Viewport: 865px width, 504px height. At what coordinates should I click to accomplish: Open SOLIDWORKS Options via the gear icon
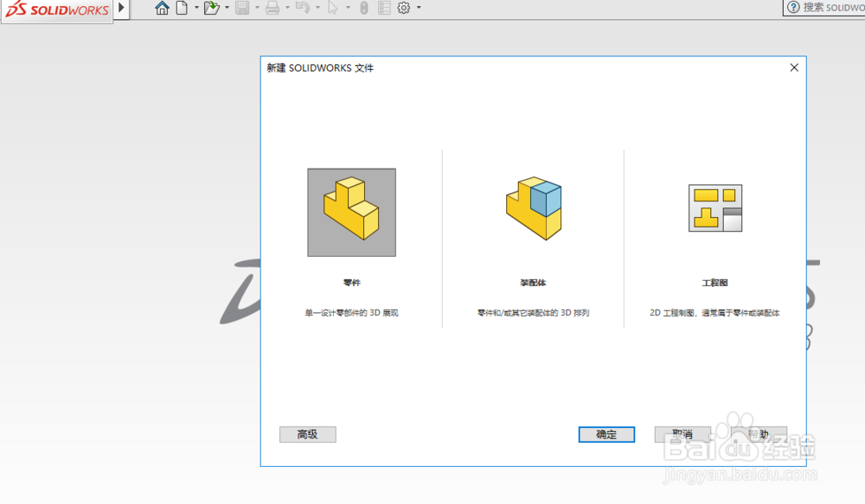(x=403, y=8)
